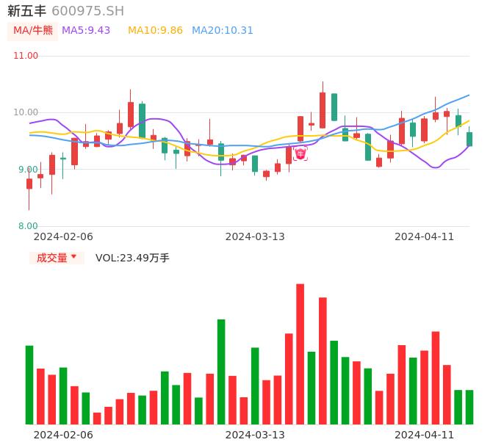Click the 2024-02-06 date on price chart axis

(x=63, y=236)
